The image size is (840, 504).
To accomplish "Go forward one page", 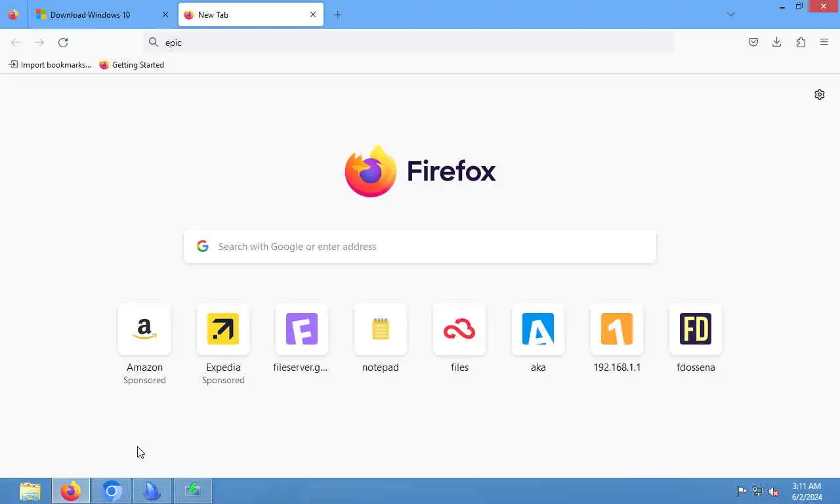I will click(x=39, y=43).
